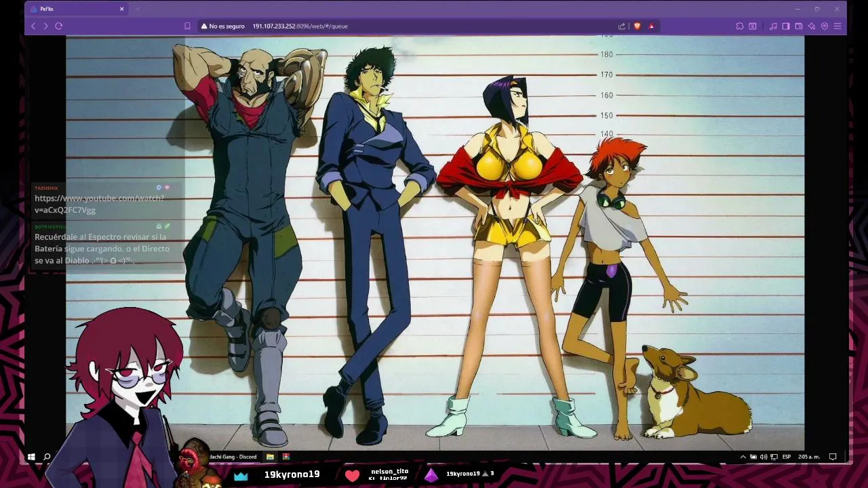Switch the ESP input language indicator
Screen dimensions: 868x488
tap(787, 457)
